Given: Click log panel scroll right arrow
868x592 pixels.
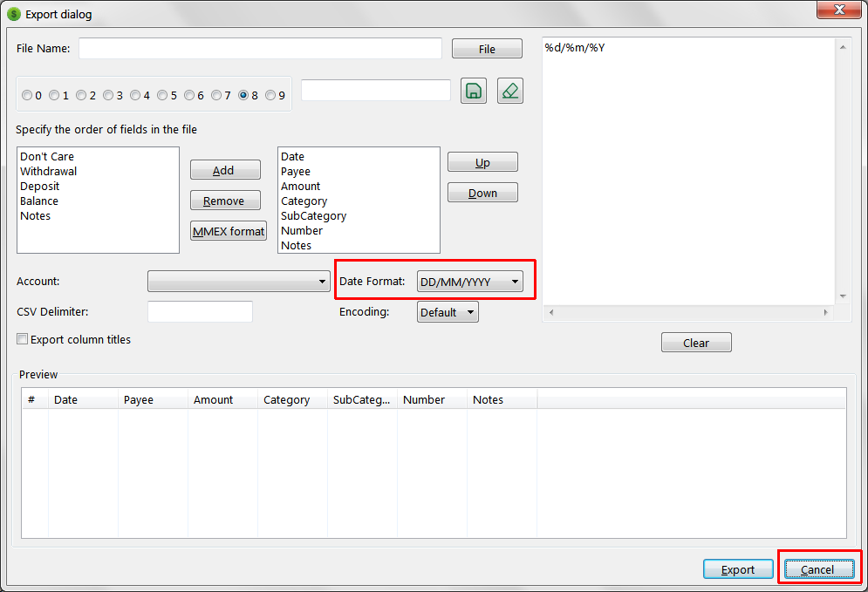Looking at the screenshot, I should 826,313.
